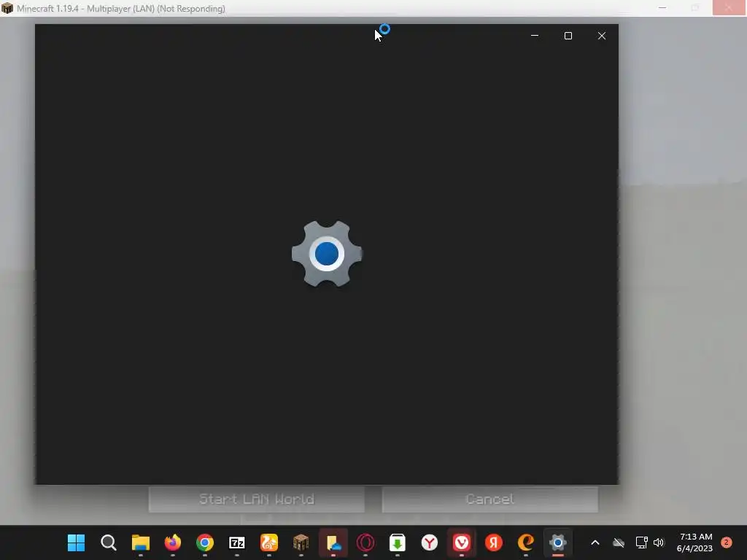This screenshot has height=560, width=747.
Task: Click the Minecraft title bar icon
Action: [x=7, y=8]
